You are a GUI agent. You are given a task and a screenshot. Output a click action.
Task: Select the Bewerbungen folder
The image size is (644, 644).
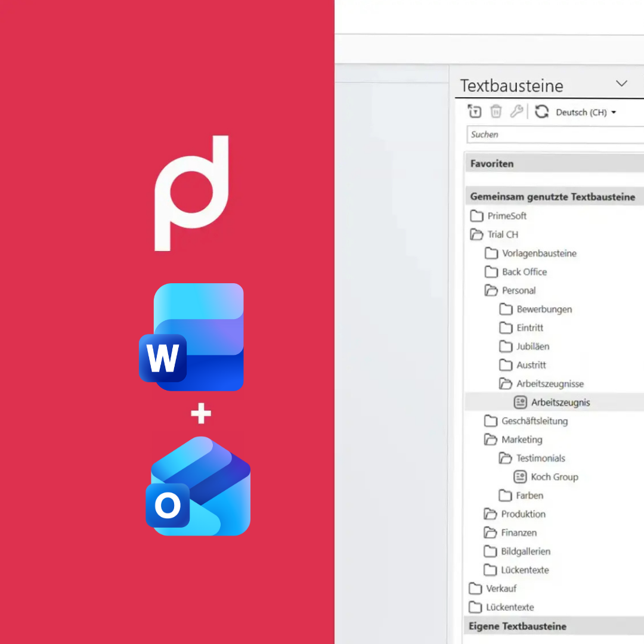pos(543,309)
